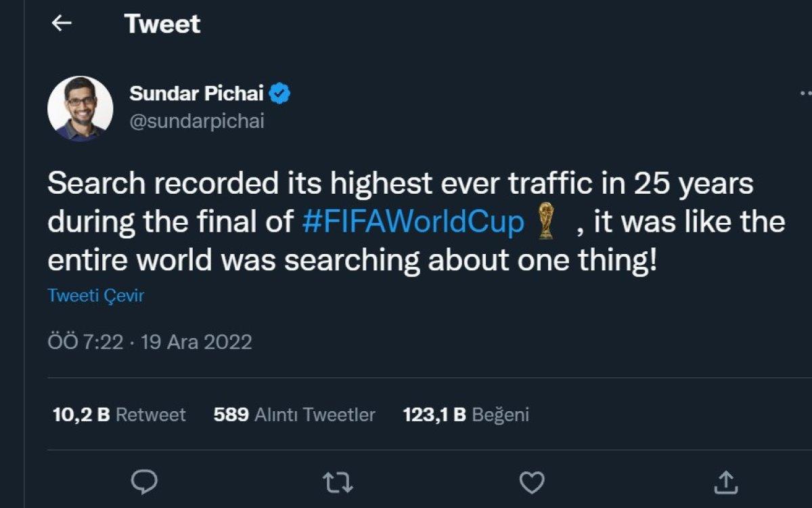Click Tweeti Çevir to translate
This screenshot has height=508, width=812.
point(95,296)
